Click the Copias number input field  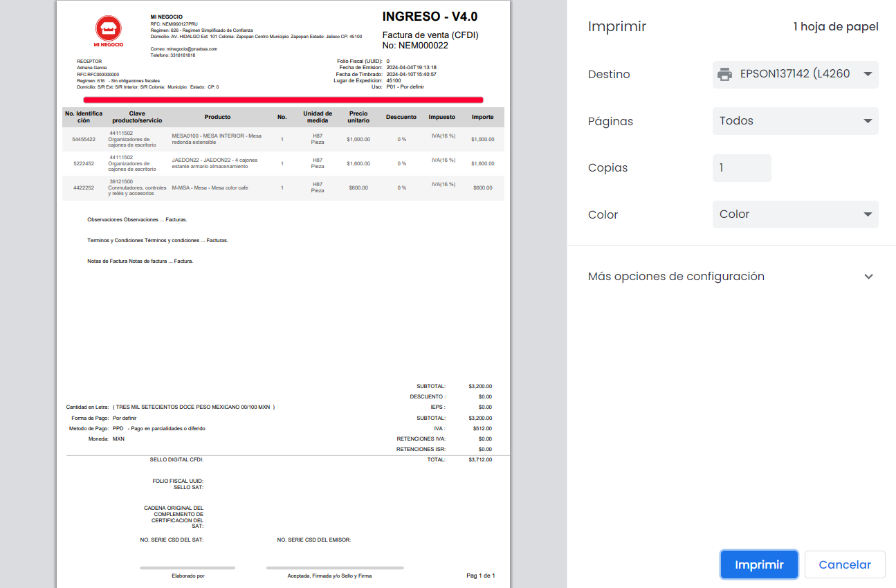[741, 168]
